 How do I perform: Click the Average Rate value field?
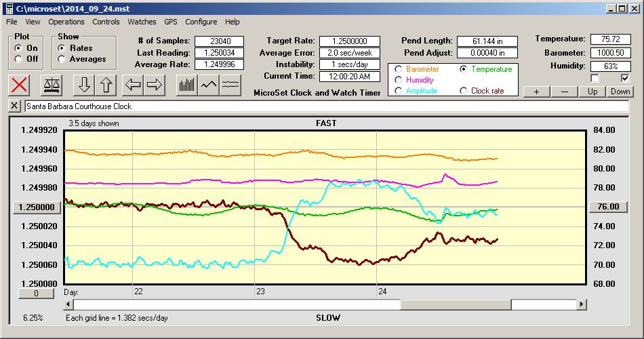coord(220,64)
